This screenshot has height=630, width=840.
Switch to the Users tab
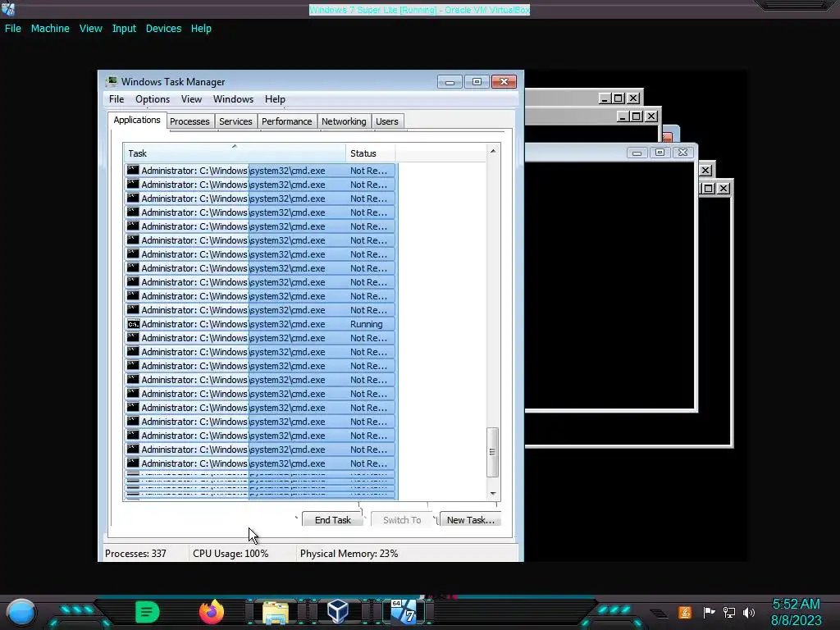(387, 121)
